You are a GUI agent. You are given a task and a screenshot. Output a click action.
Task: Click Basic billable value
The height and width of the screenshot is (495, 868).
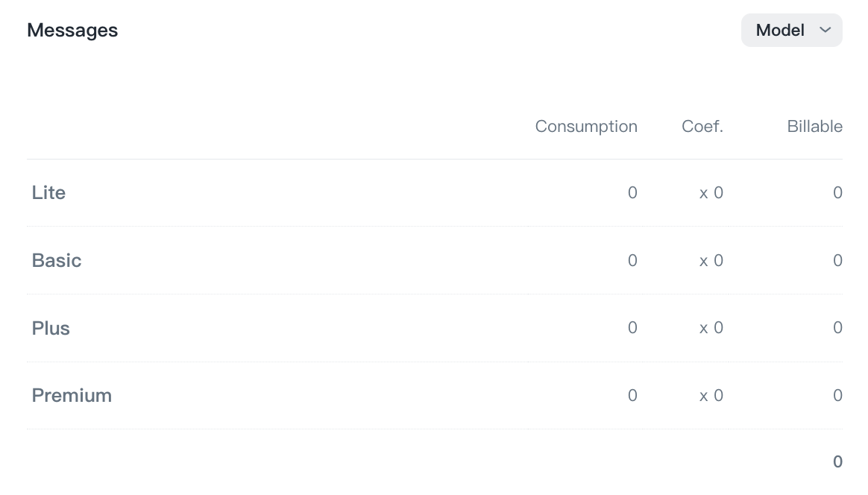pyautogui.click(x=837, y=261)
